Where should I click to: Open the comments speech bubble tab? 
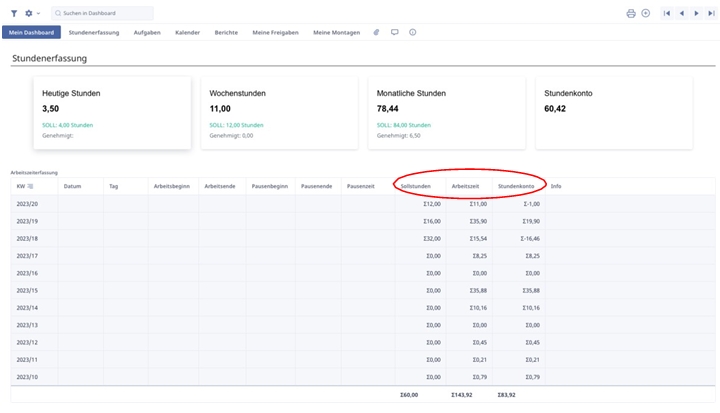pos(395,32)
